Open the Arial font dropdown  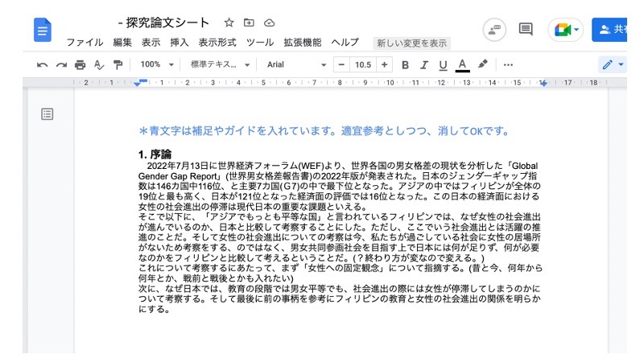pos(296,64)
